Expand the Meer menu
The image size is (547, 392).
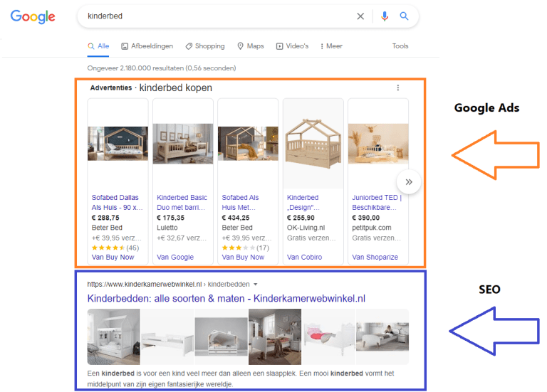tap(331, 46)
